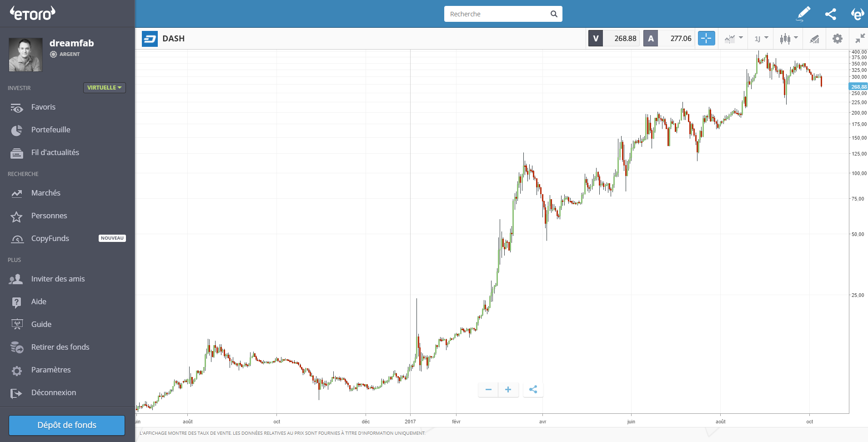Click the pencil write-post icon

803,14
